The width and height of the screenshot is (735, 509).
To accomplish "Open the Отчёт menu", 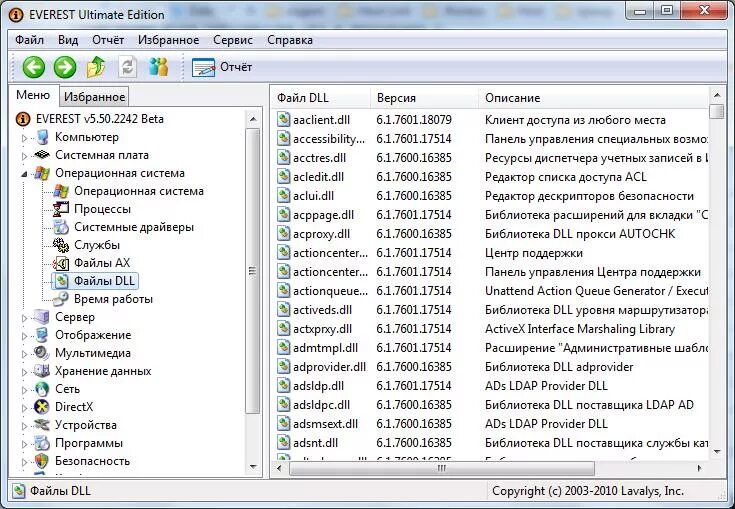I will coord(108,40).
